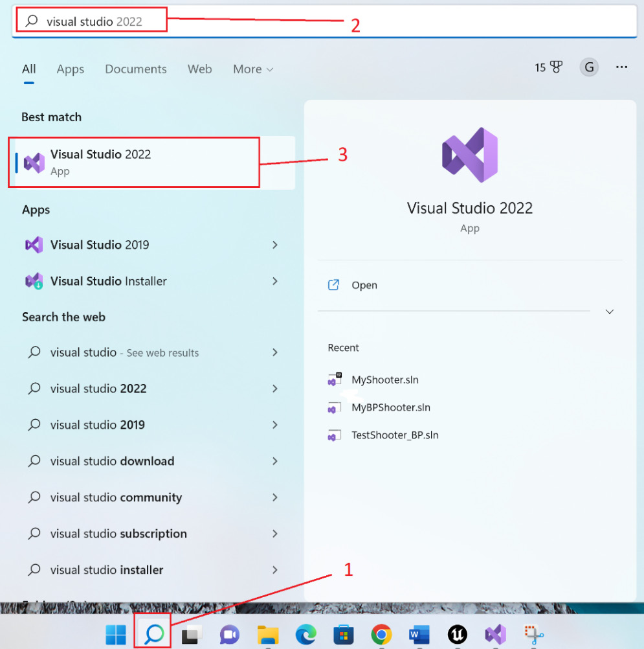Open Microsoft Store from the taskbar
The height and width of the screenshot is (649, 644).
[x=344, y=635]
